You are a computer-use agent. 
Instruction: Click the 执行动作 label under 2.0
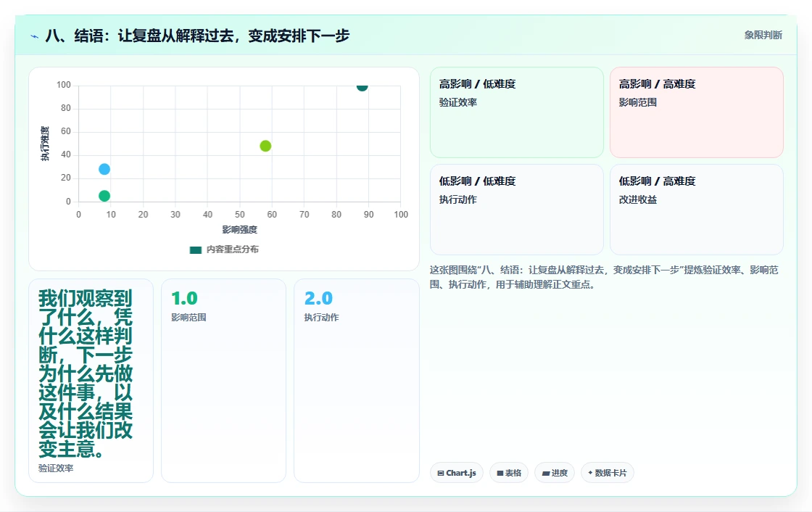(322, 317)
